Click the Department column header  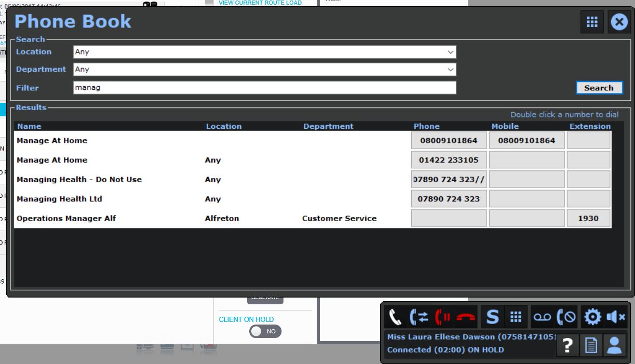click(x=328, y=126)
